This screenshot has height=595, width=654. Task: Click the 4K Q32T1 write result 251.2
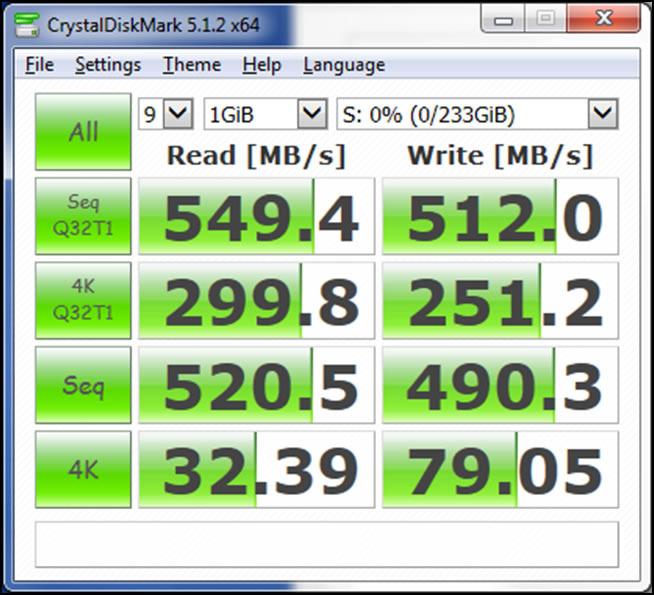point(501,300)
